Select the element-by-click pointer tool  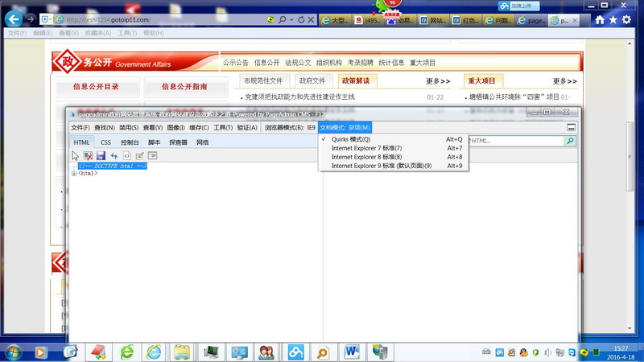point(76,155)
